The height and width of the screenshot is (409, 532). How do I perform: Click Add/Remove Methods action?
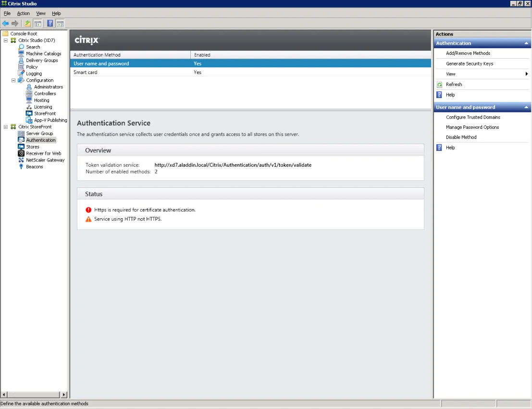468,53
